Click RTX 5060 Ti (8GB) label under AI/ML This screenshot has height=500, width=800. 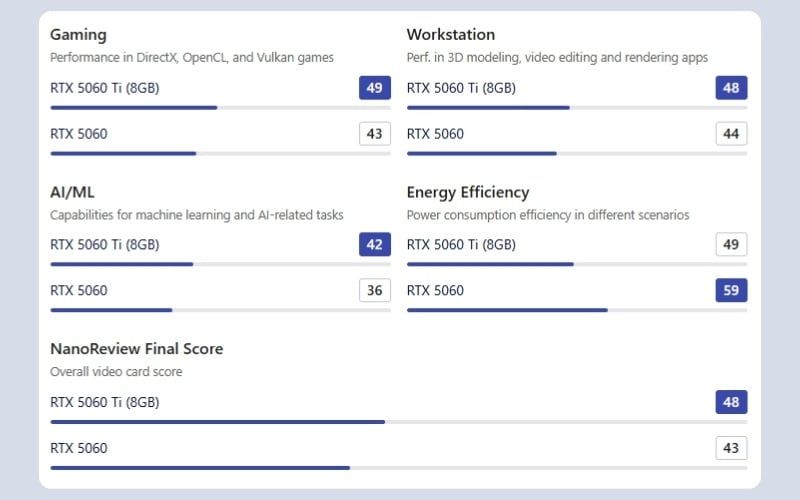point(105,245)
